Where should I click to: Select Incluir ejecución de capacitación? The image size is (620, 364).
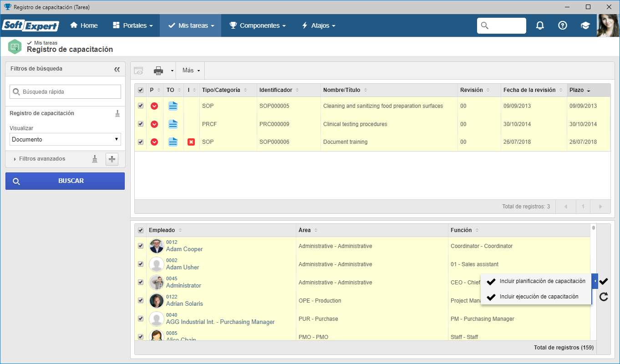pos(536,297)
